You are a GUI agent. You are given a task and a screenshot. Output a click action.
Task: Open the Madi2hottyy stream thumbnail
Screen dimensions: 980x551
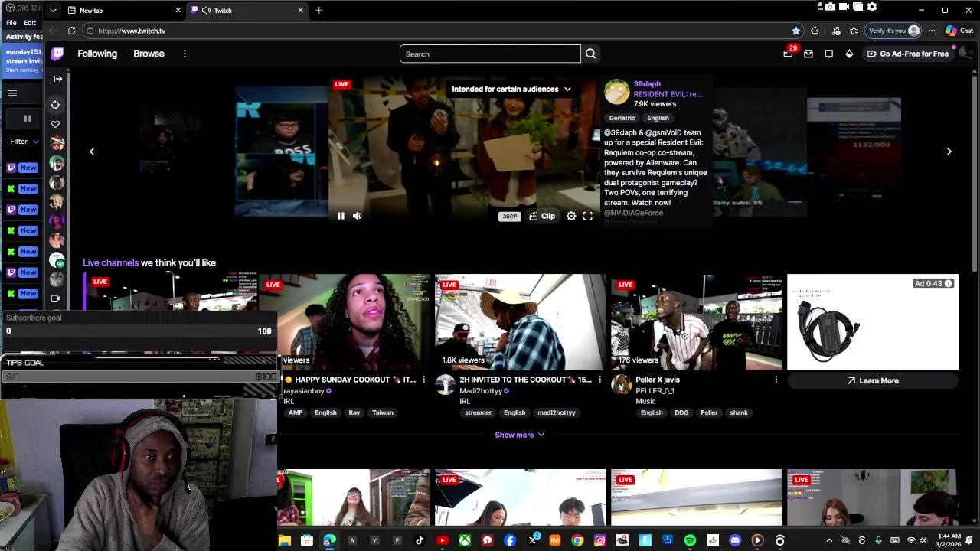(x=521, y=322)
